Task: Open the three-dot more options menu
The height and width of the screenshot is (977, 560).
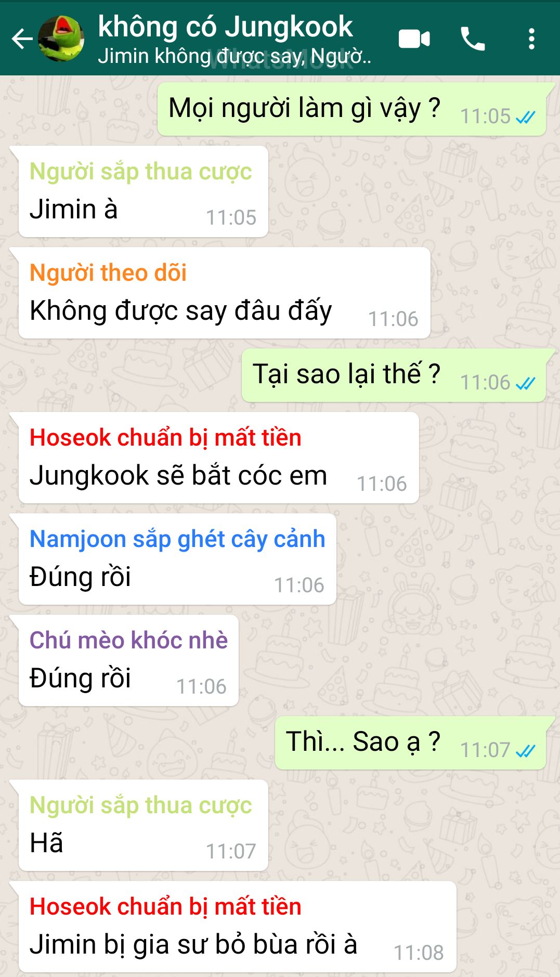Action: (x=531, y=39)
